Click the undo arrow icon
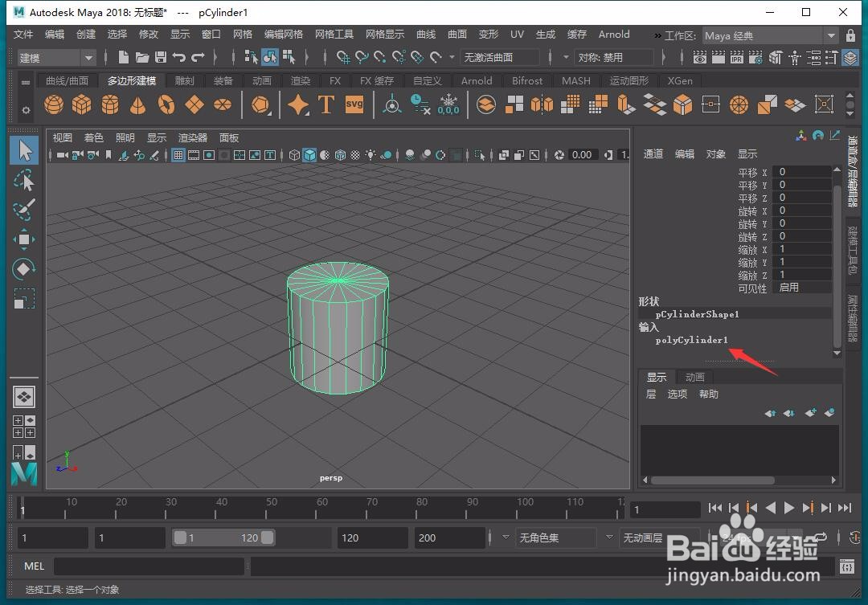 point(178,57)
